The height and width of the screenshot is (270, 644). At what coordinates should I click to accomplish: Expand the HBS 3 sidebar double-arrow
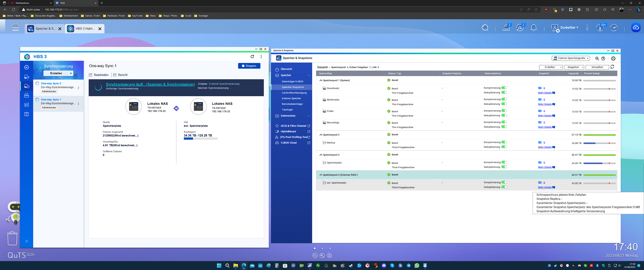tap(27, 241)
